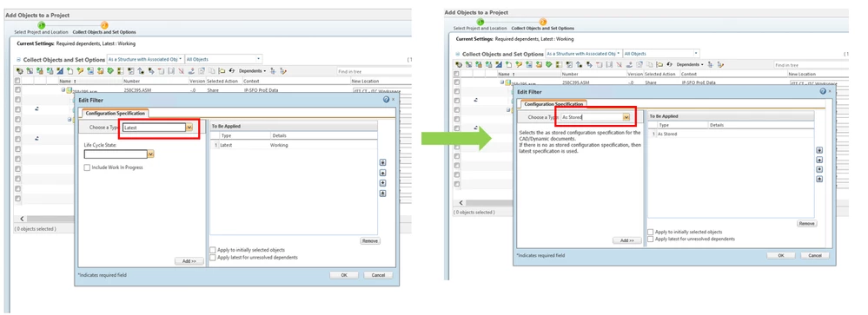The image size is (868, 315).
Task: Select the As Stored row in To Be Applied
Action: tap(731, 135)
